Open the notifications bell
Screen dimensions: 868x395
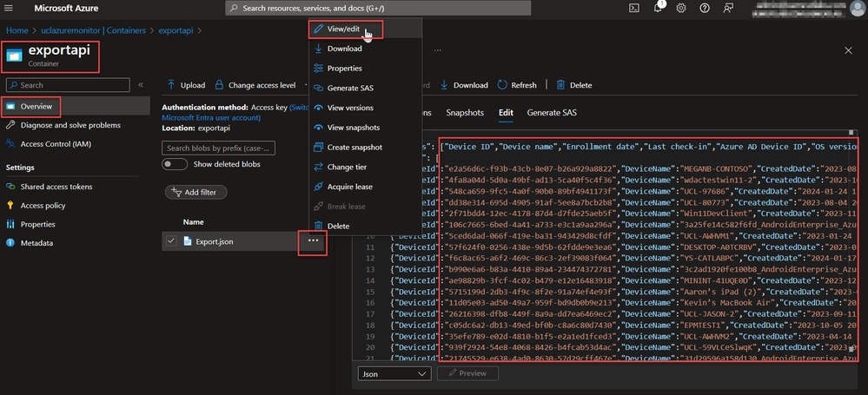coord(658,9)
